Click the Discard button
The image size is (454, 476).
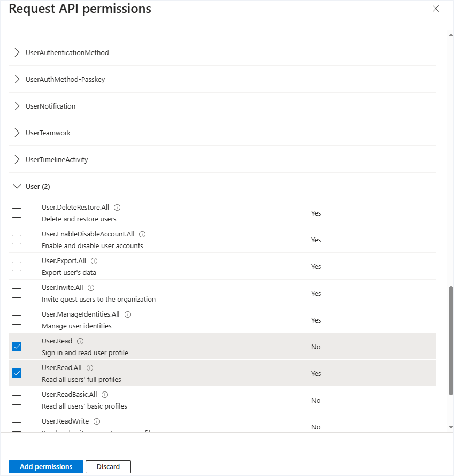(x=108, y=467)
